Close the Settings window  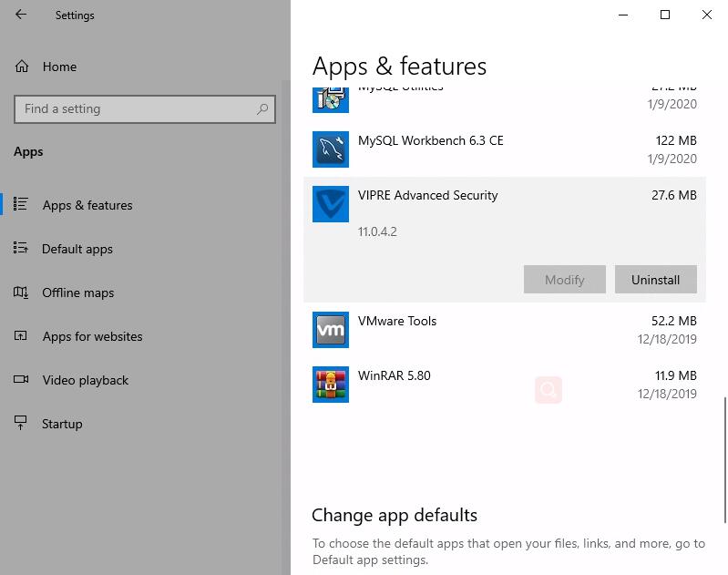(707, 15)
